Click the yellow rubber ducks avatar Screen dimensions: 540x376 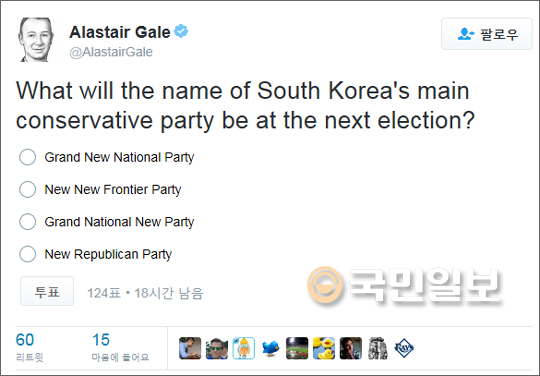(x=324, y=348)
